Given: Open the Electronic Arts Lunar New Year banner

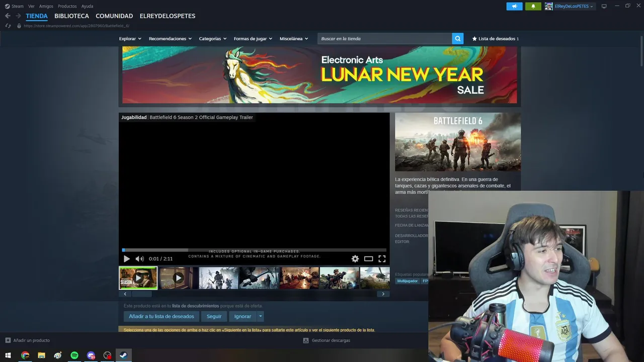Looking at the screenshot, I should point(319,75).
